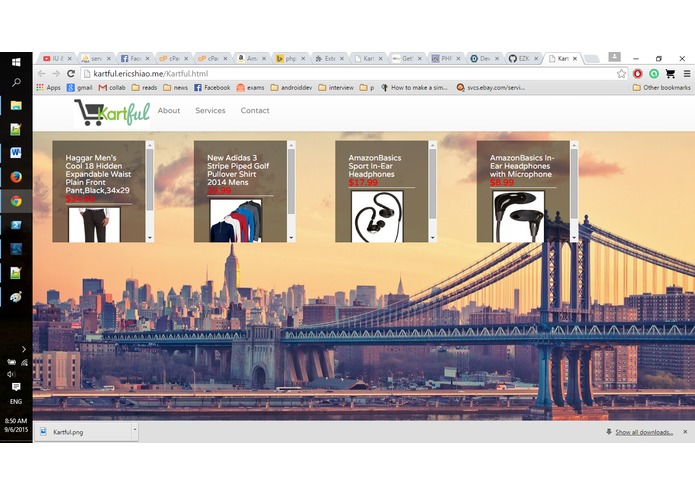
Task: Open the Facebook bookmark
Action: [212, 88]
